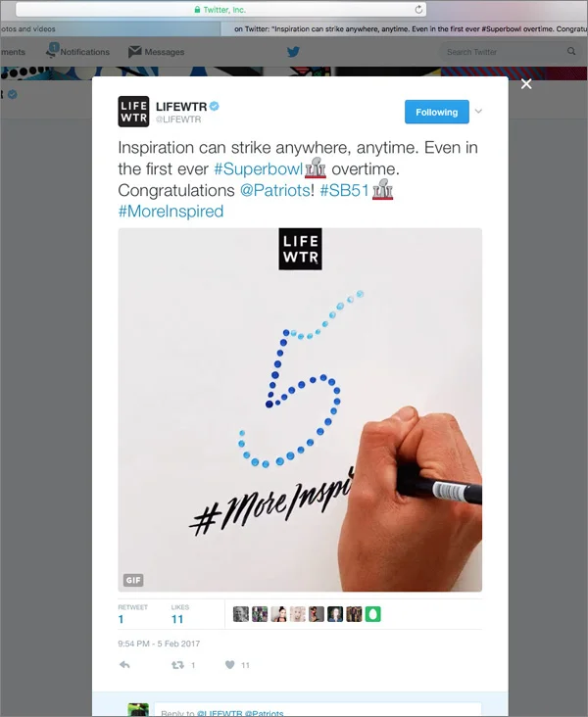The width and height of the screenshot is (588, 717).
Task: Toggle the Following button for LIFEWTR
Action: pyautogui.click(x=436, y=112)
